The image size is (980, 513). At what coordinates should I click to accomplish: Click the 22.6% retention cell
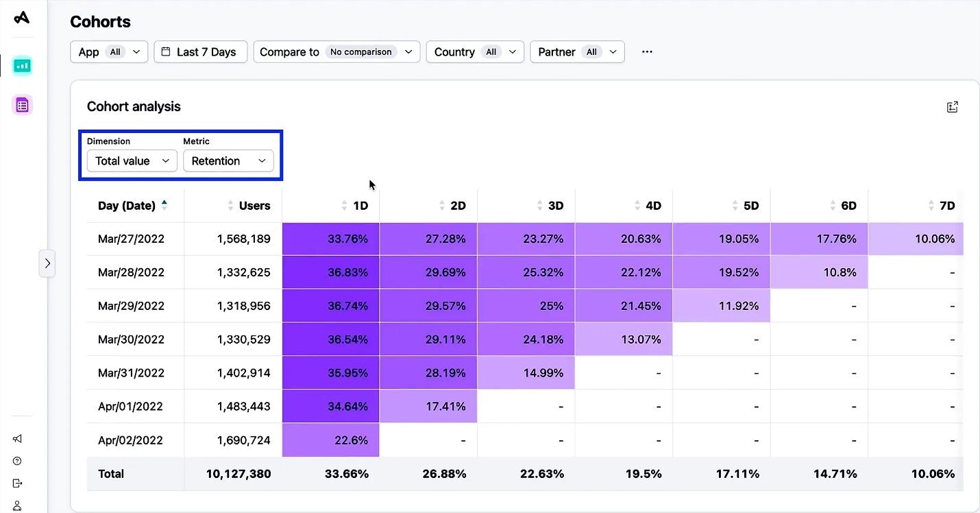click(x=330, y=440)
